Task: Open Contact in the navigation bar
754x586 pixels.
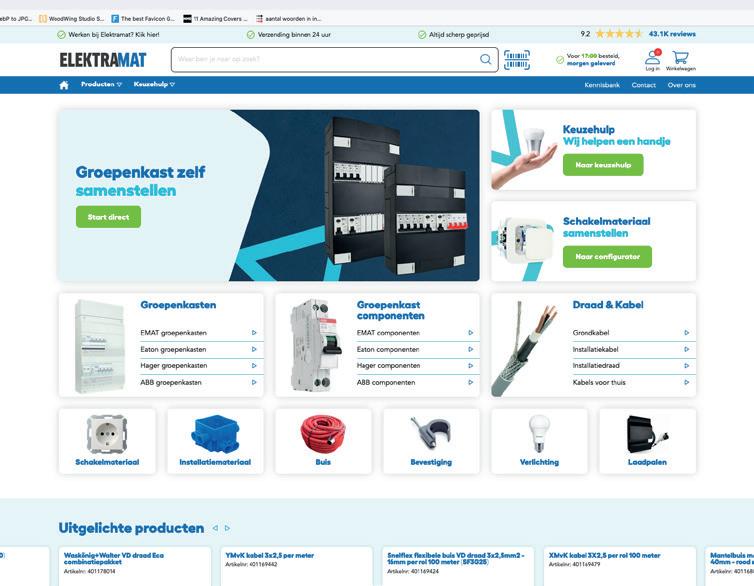Action: tap(643, 85)
